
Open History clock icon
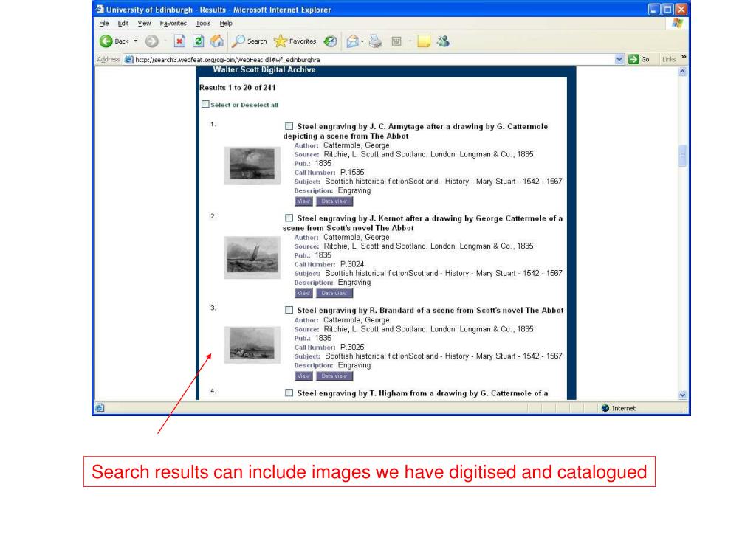tap(330, 41)
